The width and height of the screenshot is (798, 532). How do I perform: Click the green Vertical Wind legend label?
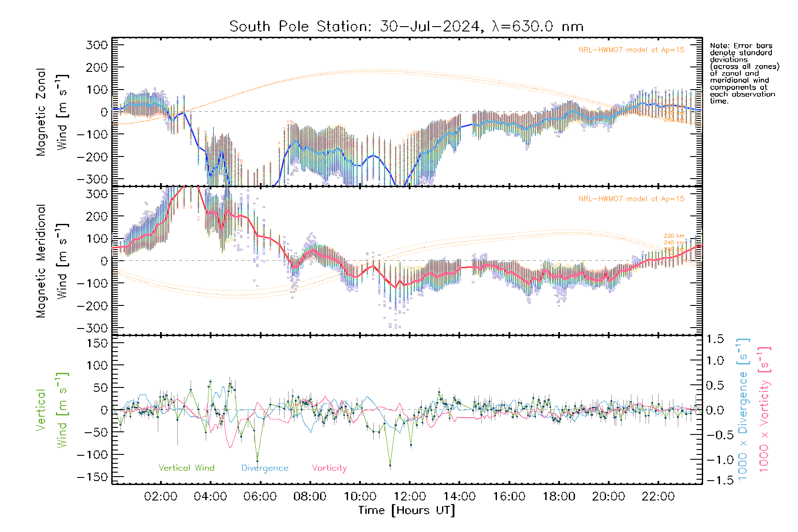[x=186, y=468]
